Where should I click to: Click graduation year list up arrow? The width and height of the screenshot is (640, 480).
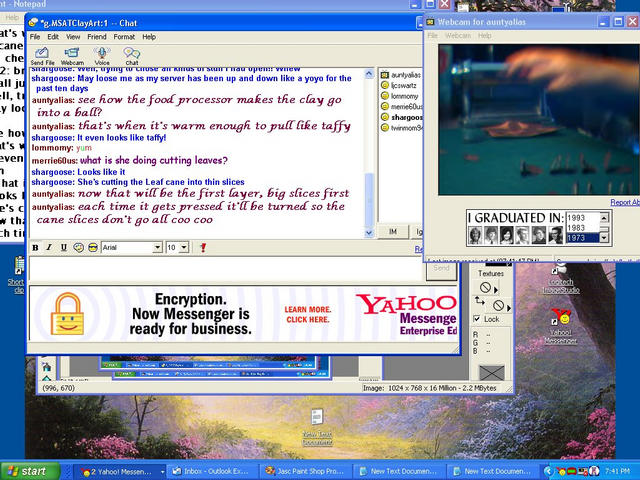coord(604,217)
